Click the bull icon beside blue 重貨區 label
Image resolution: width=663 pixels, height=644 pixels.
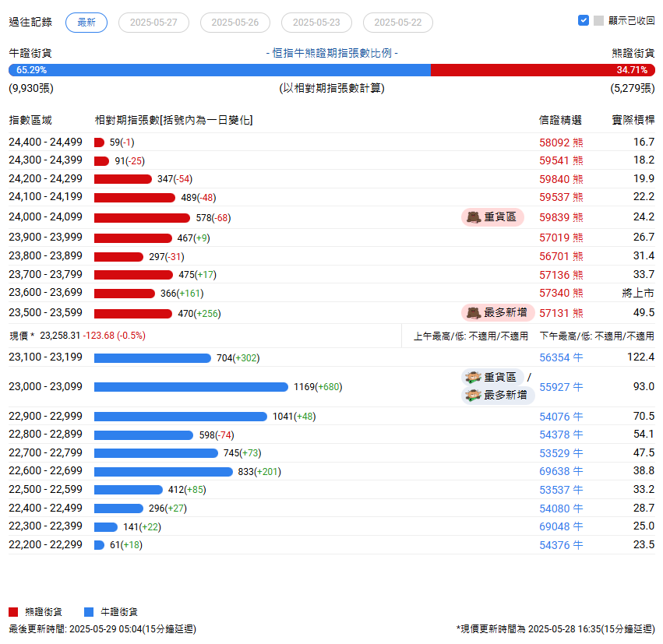click(x=473, y=378)
